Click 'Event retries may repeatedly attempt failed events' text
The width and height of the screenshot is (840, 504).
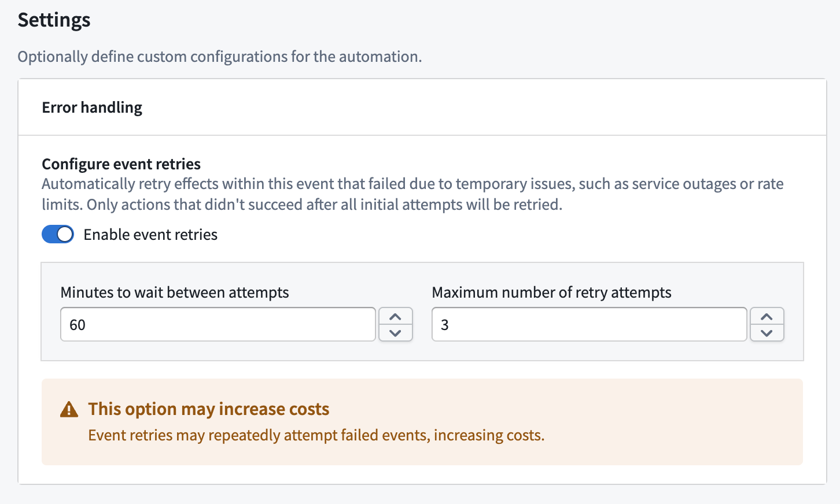316,435
